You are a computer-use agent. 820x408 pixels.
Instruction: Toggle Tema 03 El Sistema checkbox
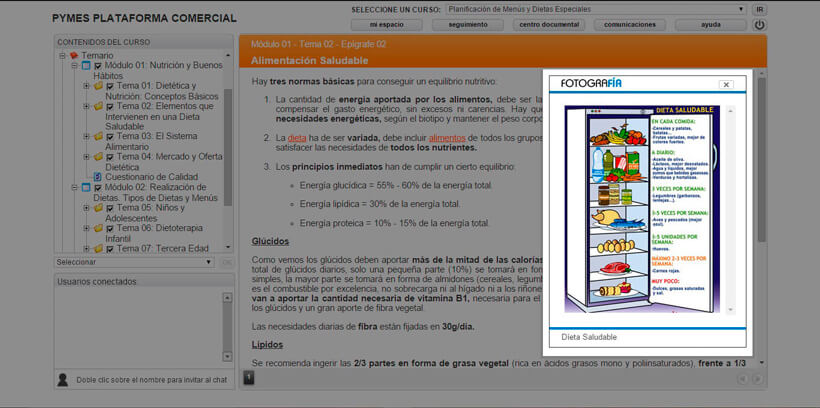pyautogui.click(x=110, y=137)
